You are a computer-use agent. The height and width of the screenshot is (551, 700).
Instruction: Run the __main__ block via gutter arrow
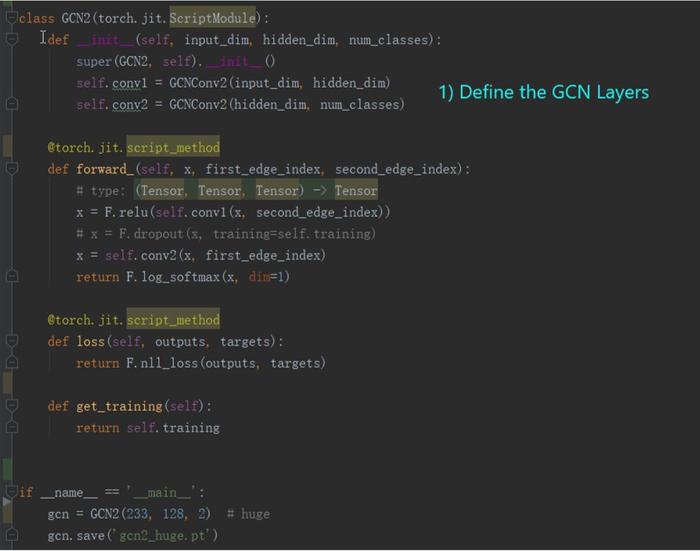pyautogui.click(x=6, y=501)
